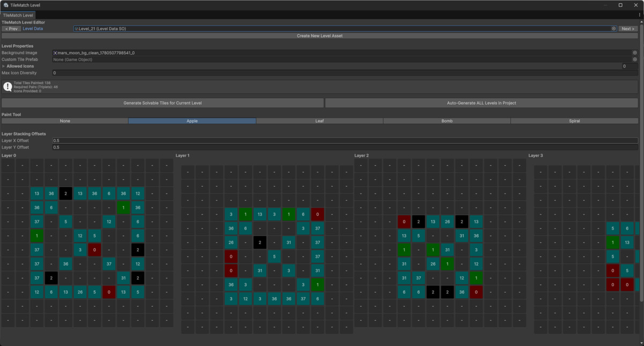This screenshot has height=346, width=644.
Task: Select the Bomb paint tool
Action: pyautogui.click(x=447, y=121)
